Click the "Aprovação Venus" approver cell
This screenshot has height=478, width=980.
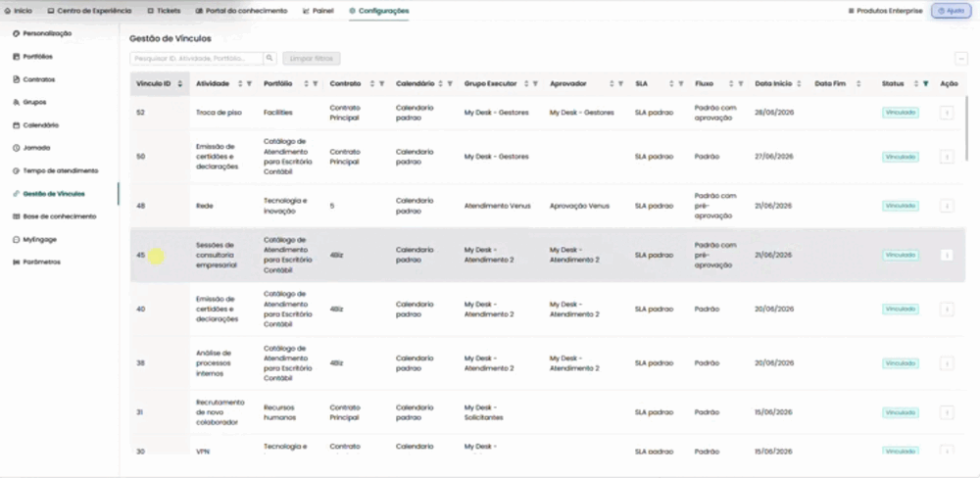[x=579, y=206]
